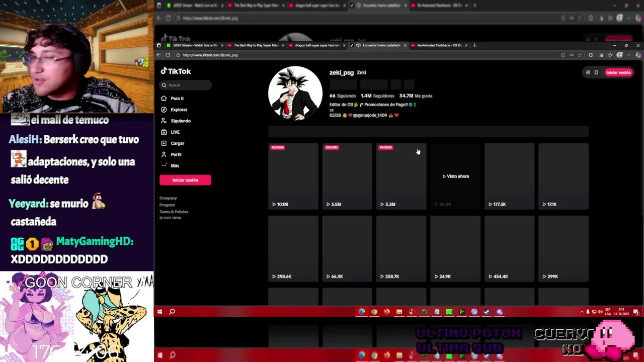Switch to Best Way to Play Super Mario tab
This screenshot has width=644, height=362.
tap(256, 45)
